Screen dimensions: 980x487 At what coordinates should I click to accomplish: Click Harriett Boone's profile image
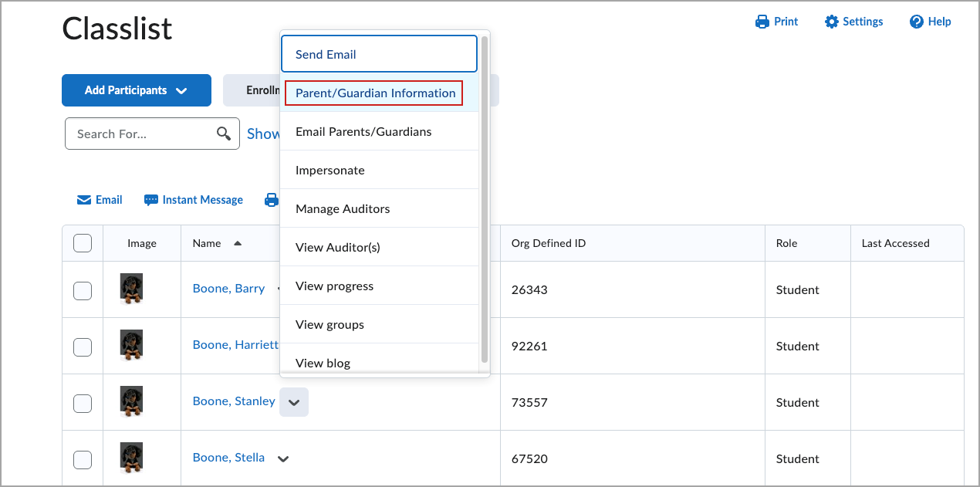[131, 345]
